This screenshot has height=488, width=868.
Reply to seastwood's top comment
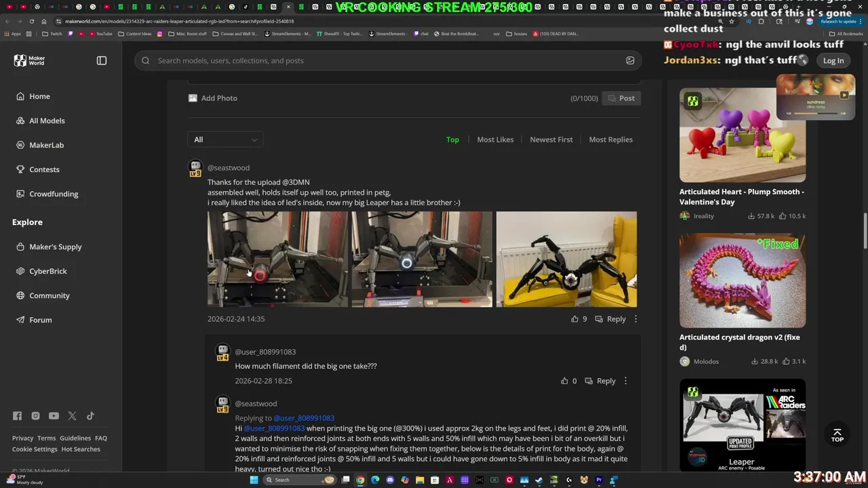pos(610,319)
